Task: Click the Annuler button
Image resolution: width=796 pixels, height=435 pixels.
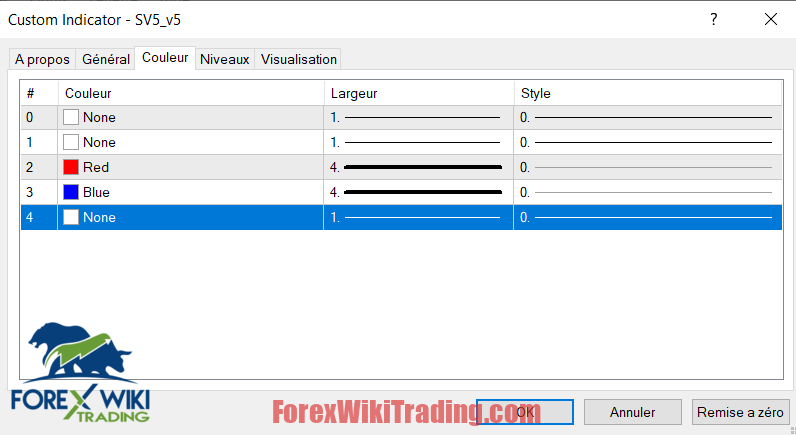Action: pyautogui.click(x=633, y=412)
